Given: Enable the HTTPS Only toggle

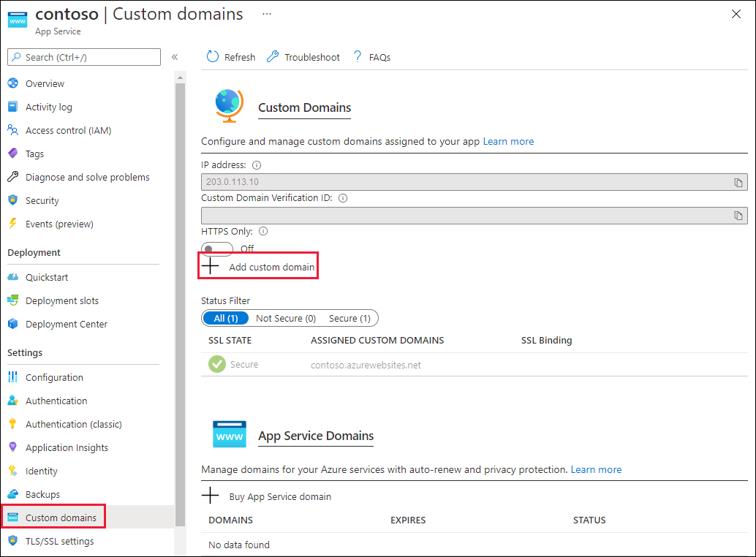Looking at the screenshot, I should (x=216, y=248).
